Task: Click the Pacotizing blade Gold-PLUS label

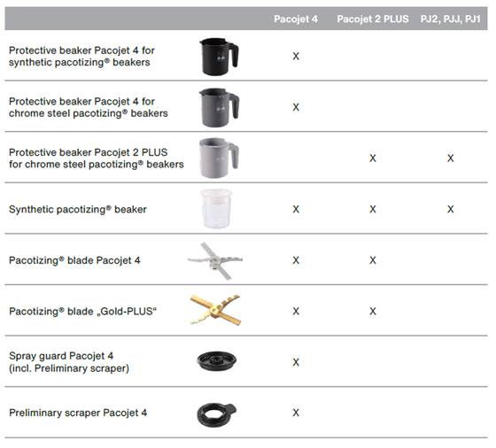Action: tap(83, 312)
